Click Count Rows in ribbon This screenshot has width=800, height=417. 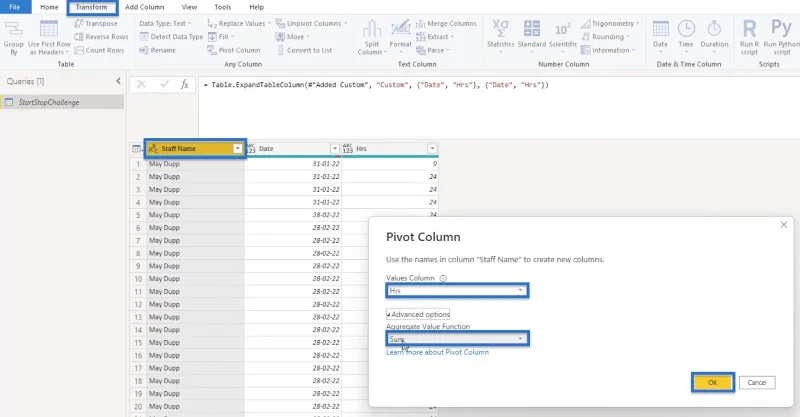pos(99,50)
